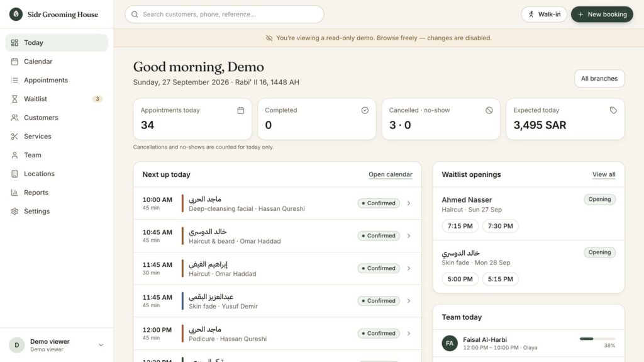Viewport: 644px width, 362px height.
Task: Select the 7:15 PM slot for Ahmed Nasser
Action: (x=460, y=226)
